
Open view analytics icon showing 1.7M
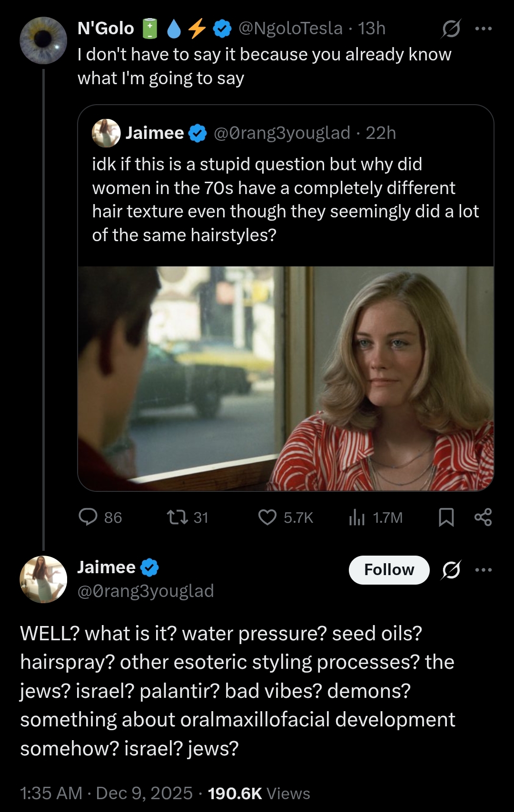[x=357, y=517]
